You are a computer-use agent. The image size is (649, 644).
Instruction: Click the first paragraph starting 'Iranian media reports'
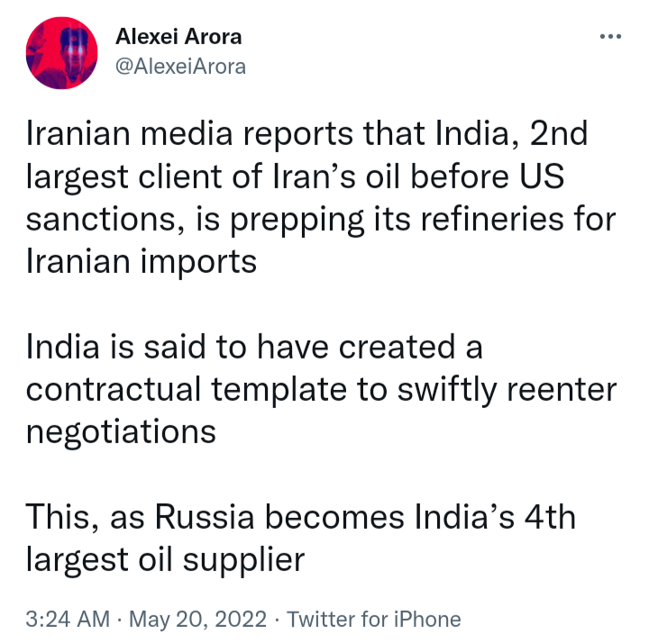(321, 197)
